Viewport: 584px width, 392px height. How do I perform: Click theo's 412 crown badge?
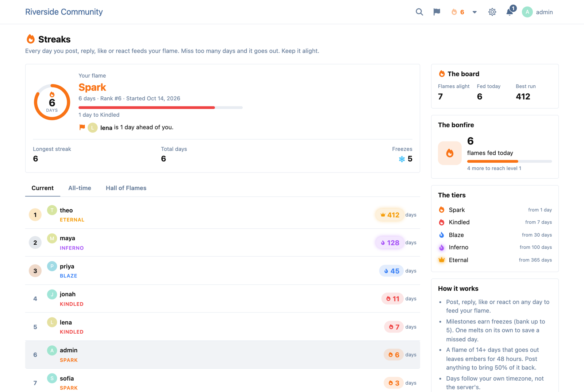(x=389, y=215)
